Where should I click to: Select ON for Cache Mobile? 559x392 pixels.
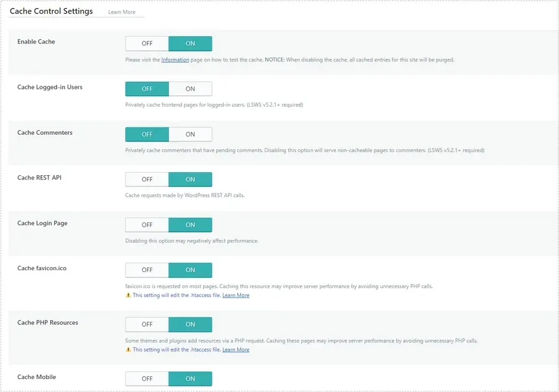click(191, 378)
